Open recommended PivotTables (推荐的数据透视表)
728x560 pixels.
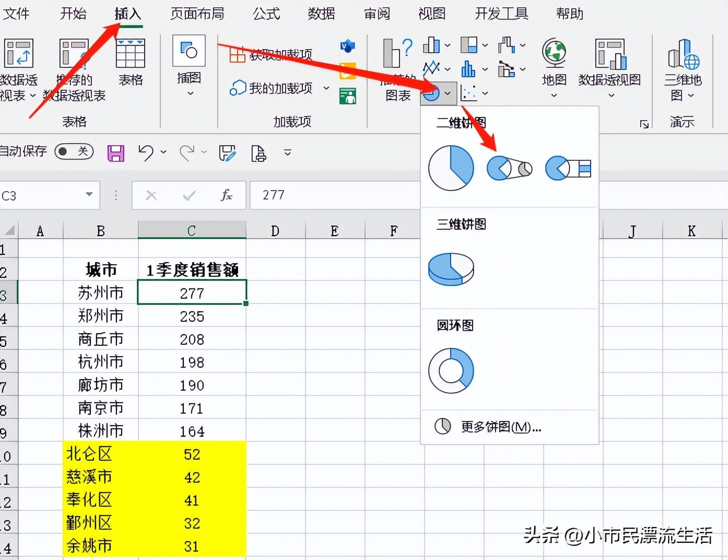[x=74, y=69]
